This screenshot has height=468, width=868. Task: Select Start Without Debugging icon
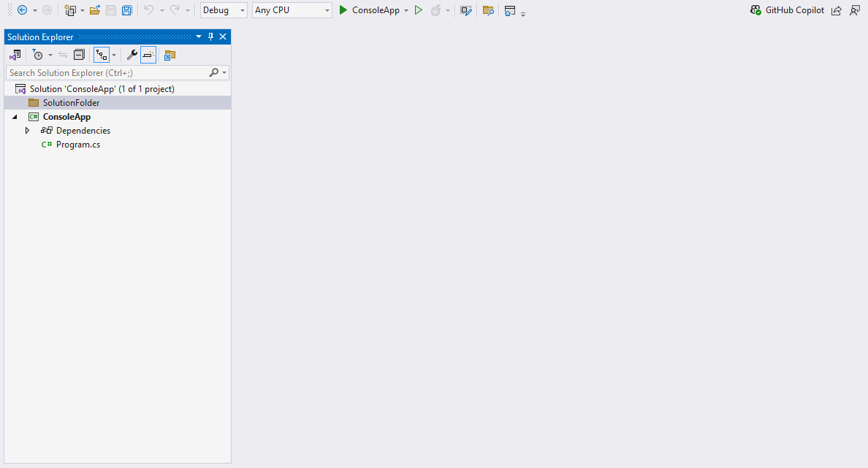point(419,10)
